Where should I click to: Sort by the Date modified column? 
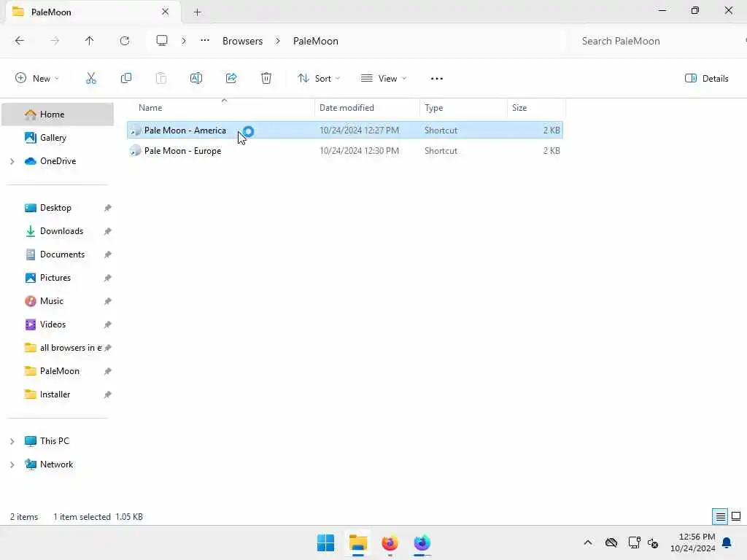(x=347, y=108)
